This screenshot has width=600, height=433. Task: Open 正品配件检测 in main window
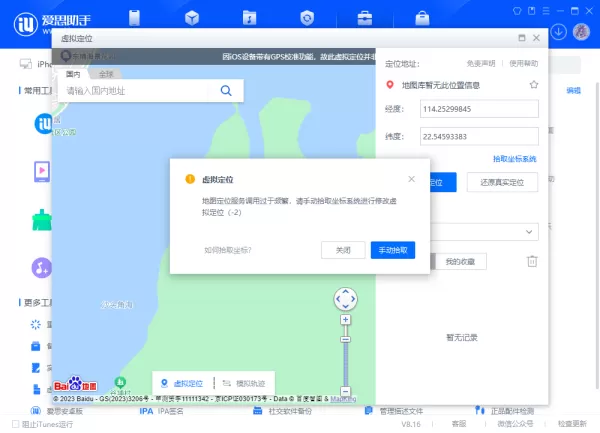pyautogui.click(x=504, y=411)
